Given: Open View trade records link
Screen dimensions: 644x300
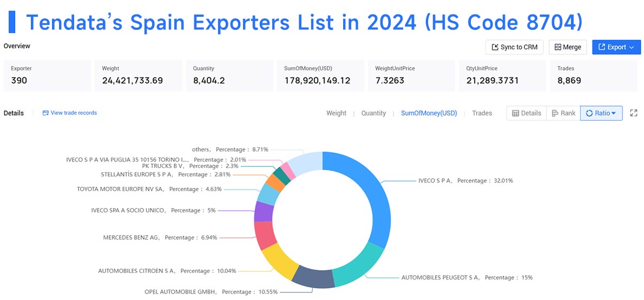Looking at the screenshot, I should [x=70, y=113].
